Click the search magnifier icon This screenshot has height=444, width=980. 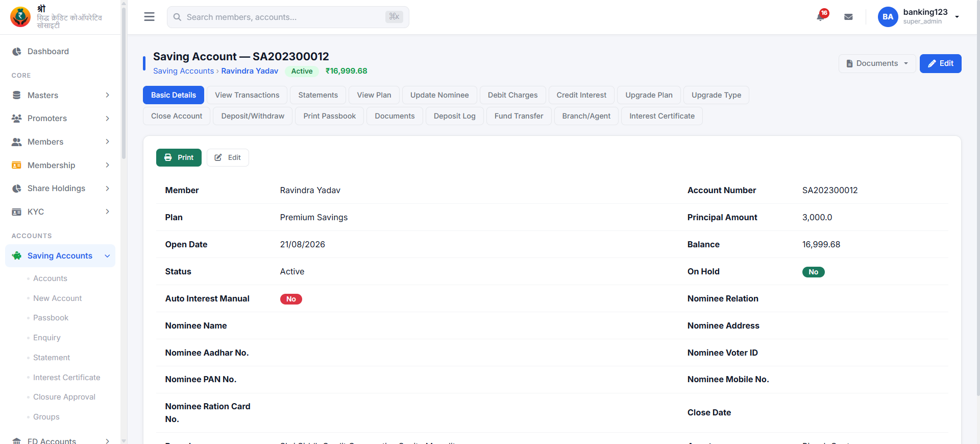coord(177,17)
